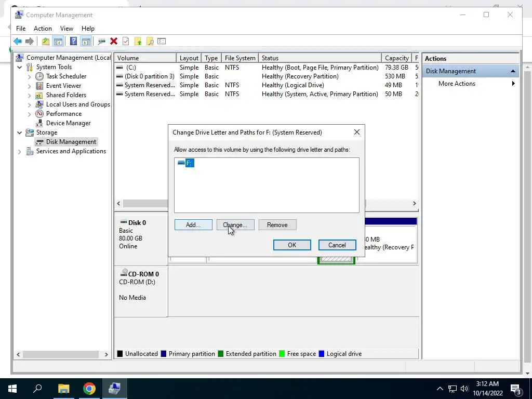Toggle Show/Hide Console Tree toolbar icon
The height and width of the screenshot is (399, 532).
[x=58, y=42]
